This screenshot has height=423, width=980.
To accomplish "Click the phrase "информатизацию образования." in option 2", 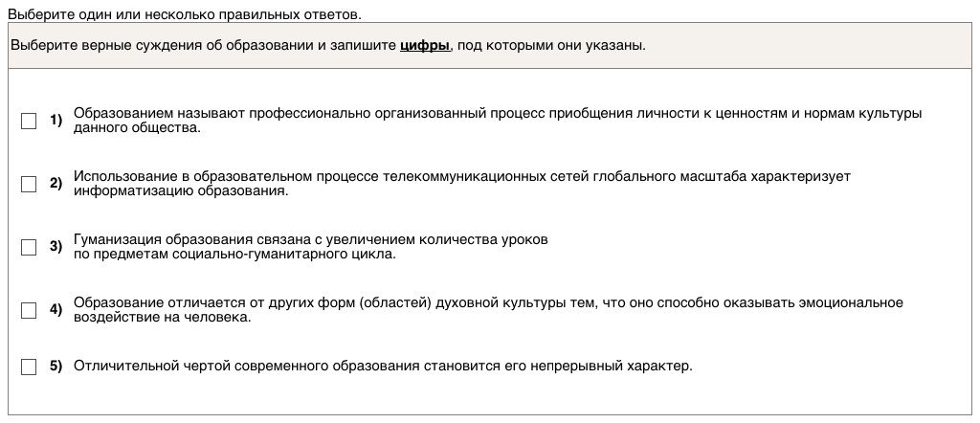I will 180,190.
